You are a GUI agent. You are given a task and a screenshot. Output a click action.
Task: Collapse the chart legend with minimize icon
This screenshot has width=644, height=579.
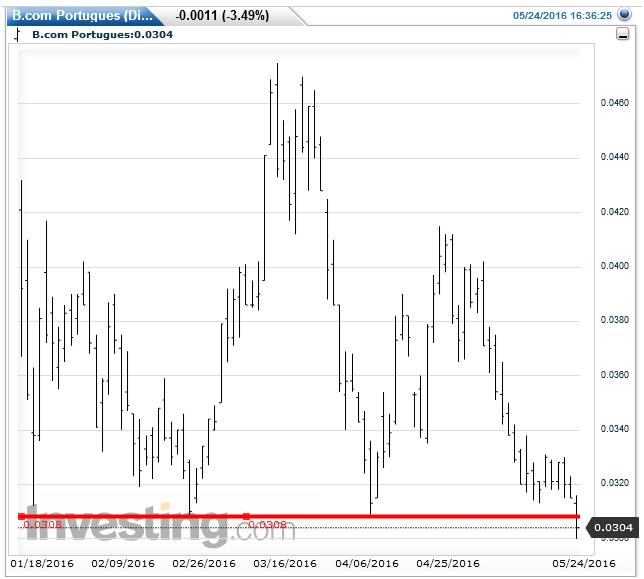click(623, 34)
